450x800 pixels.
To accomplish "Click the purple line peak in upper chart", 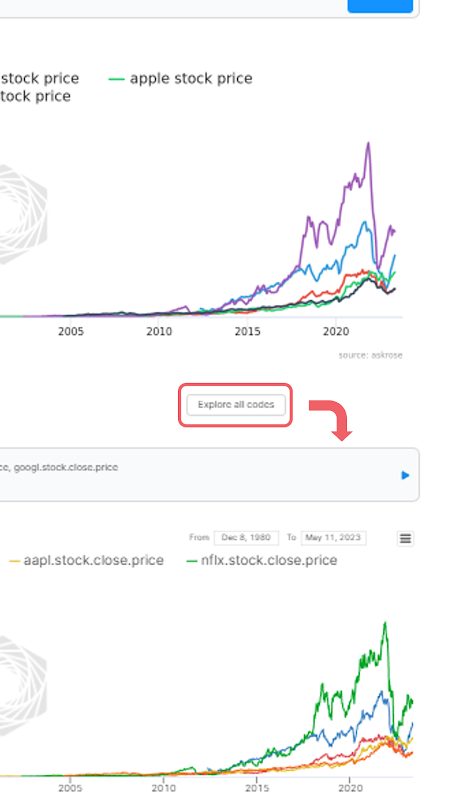I will coord(368,144).
